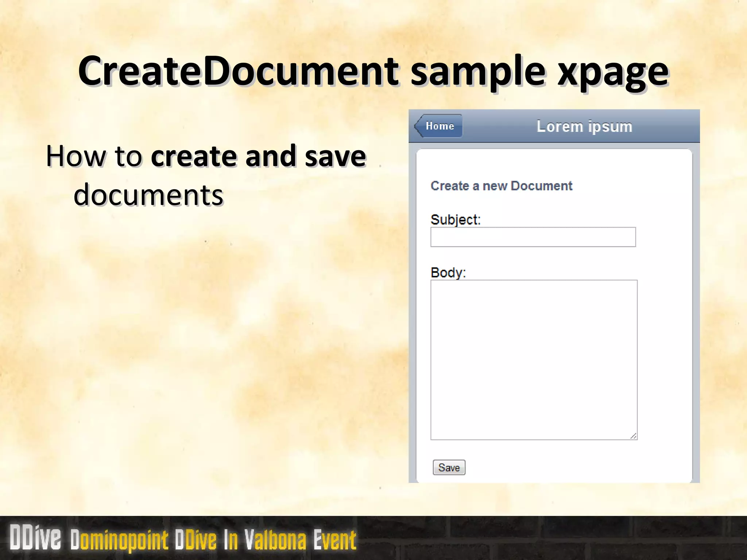The height and width of the screenshot is (560, 747).
Task: Click the 'Subject:' label
Action: click(456, 219)
